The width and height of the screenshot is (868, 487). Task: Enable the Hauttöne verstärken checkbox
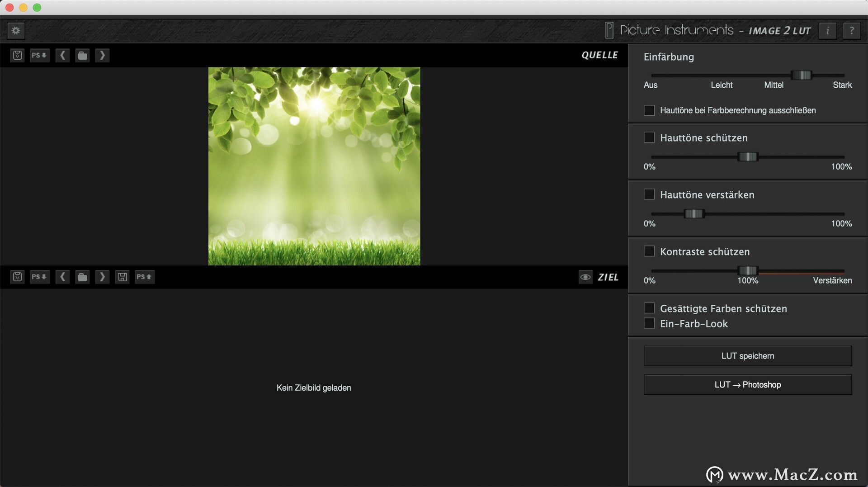(649, 194)
